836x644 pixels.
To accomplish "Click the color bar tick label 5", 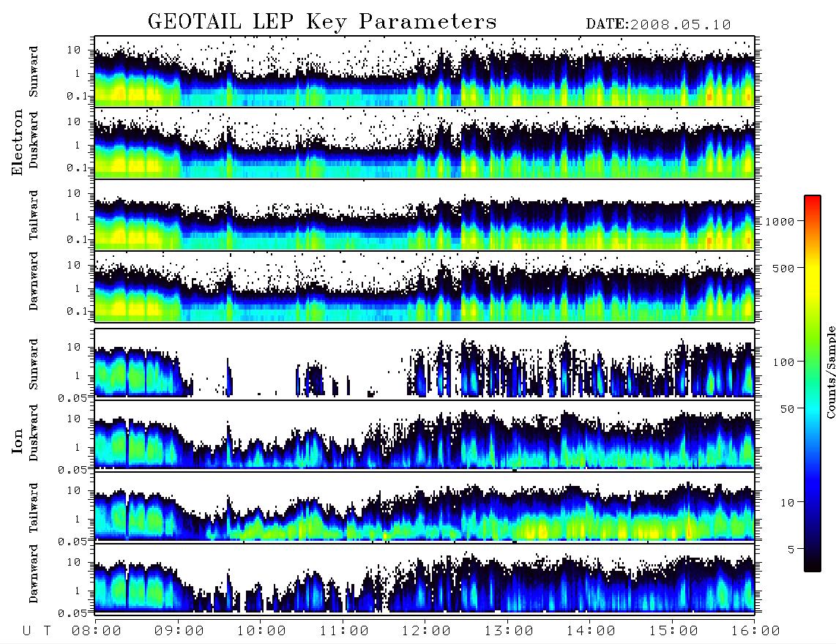I will pyautogui.click(x=791, y=550).
